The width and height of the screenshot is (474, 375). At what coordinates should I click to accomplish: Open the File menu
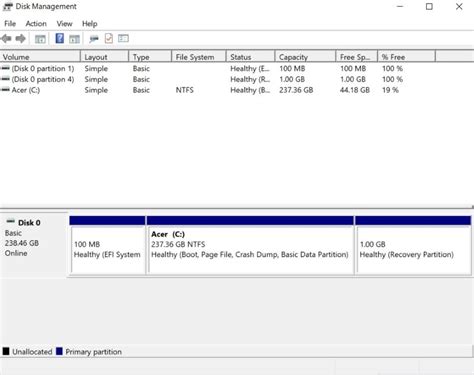point(10,24)
